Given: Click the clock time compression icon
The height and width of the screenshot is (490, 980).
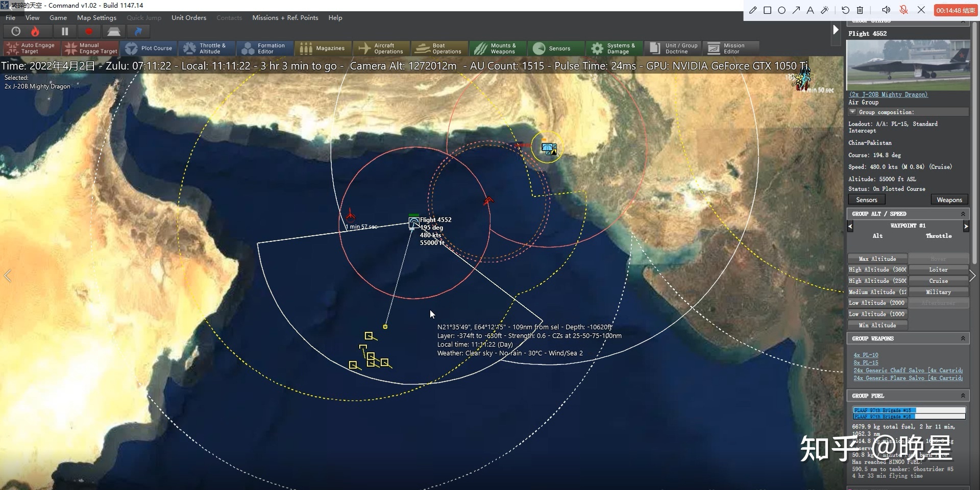Looking at the screenshot, I should (16, 32).
